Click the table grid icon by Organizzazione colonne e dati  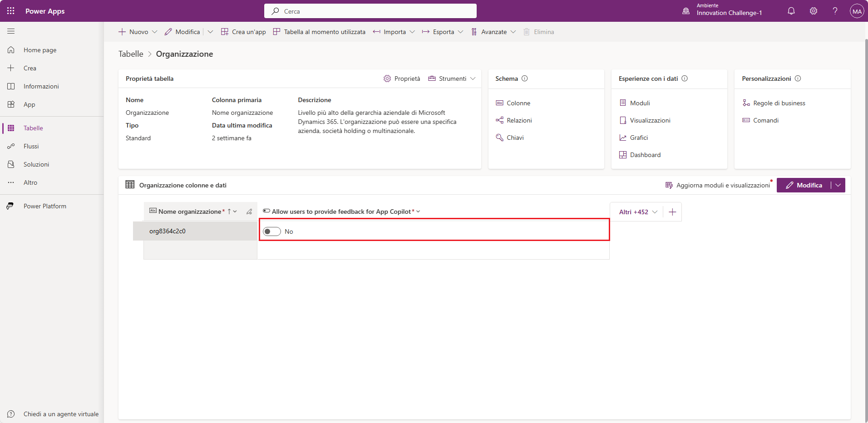[130, 185]
